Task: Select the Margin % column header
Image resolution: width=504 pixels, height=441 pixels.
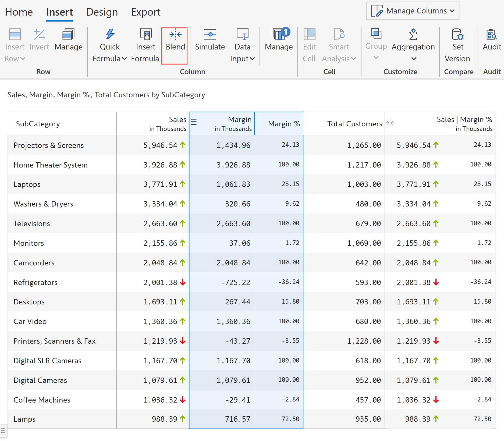Action: [284, 124]
